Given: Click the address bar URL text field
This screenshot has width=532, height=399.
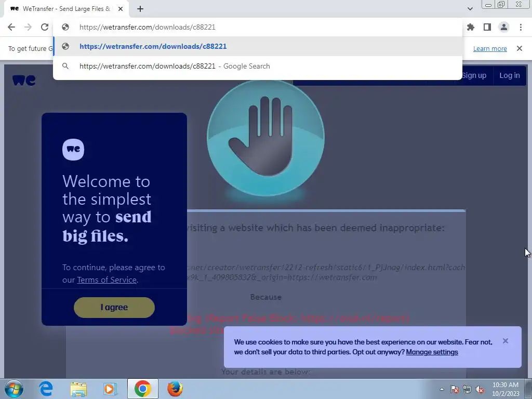Looking at the screenshot, I should (258, 27).
